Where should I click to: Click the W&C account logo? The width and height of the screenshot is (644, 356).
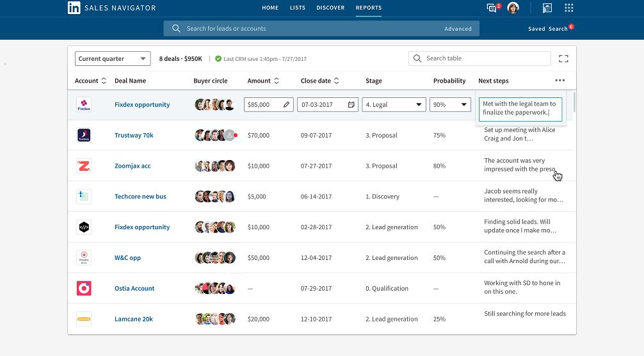(84, 257)
